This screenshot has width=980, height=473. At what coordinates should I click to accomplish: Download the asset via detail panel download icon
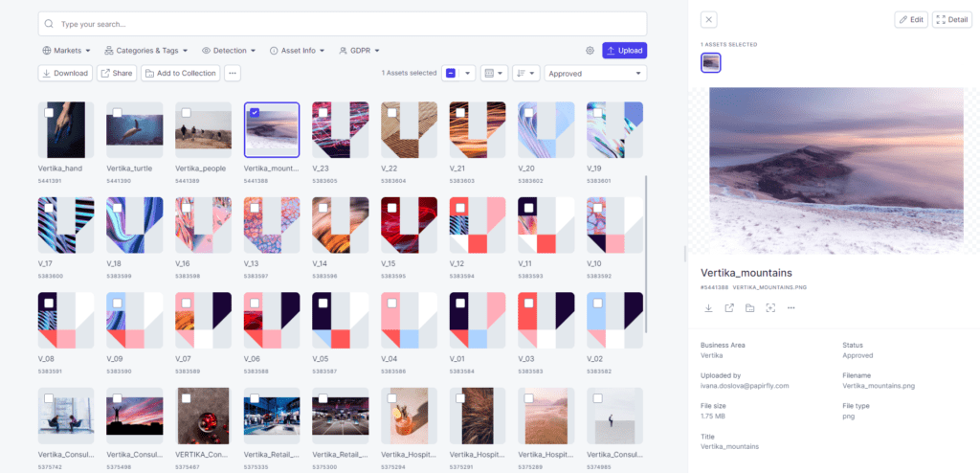(x=709, y=307)
